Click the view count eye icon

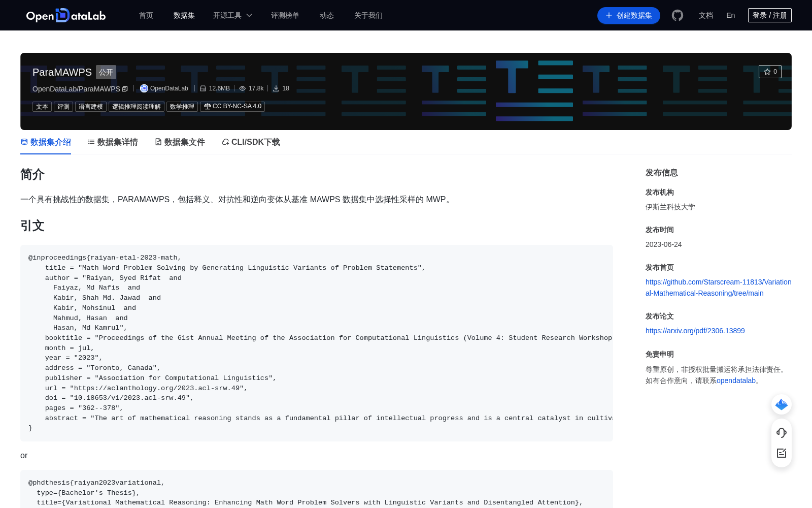(x=243, y=88)
